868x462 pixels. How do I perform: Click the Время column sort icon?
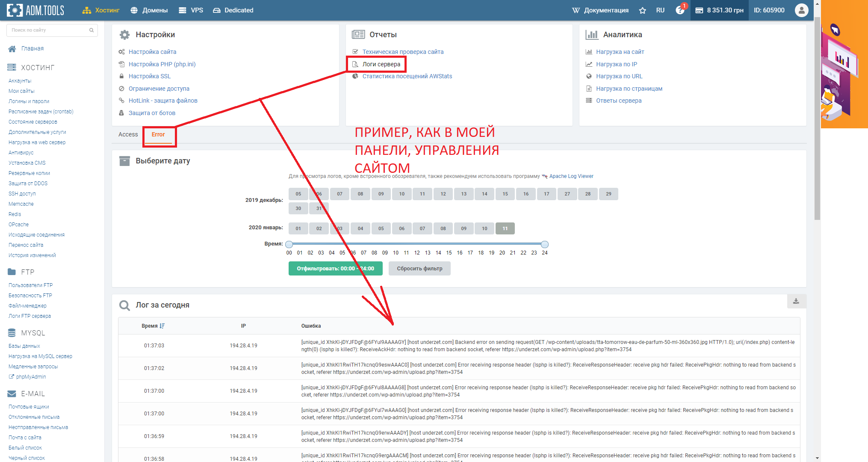point(162,326)
